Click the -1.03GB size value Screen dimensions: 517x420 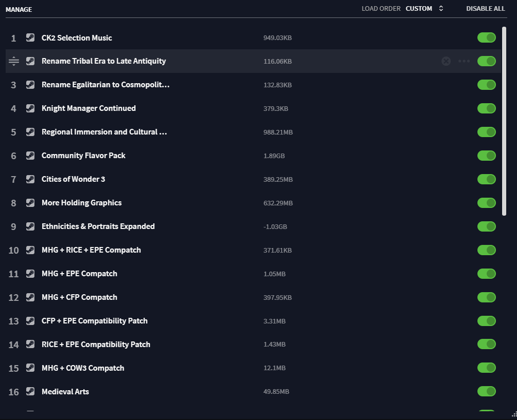point(275,226)
